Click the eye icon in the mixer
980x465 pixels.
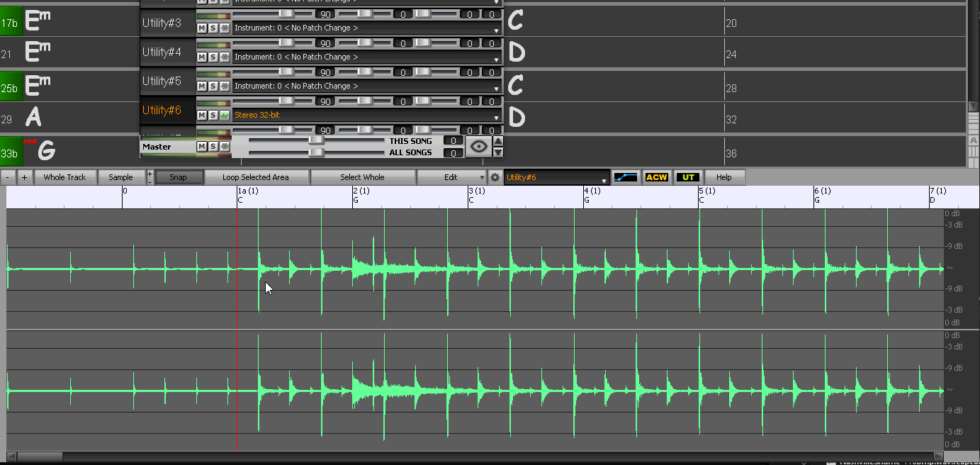[479, 147]
